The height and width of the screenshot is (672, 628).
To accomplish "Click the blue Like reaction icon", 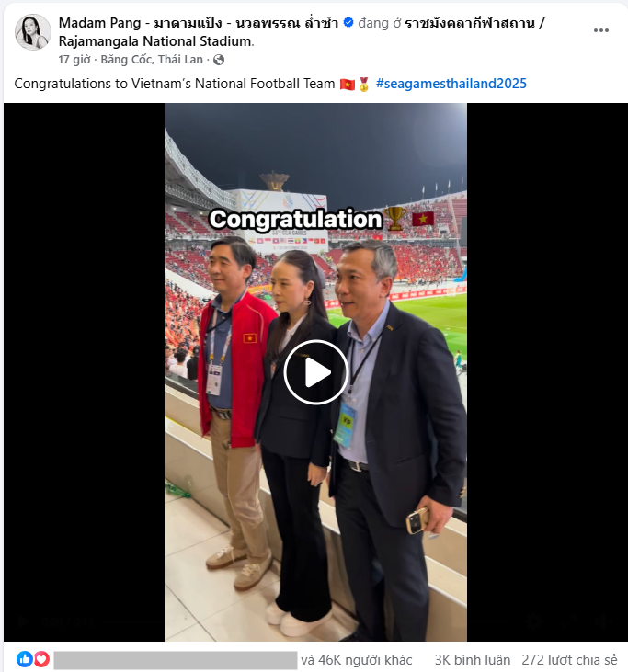I will [25, 659].
